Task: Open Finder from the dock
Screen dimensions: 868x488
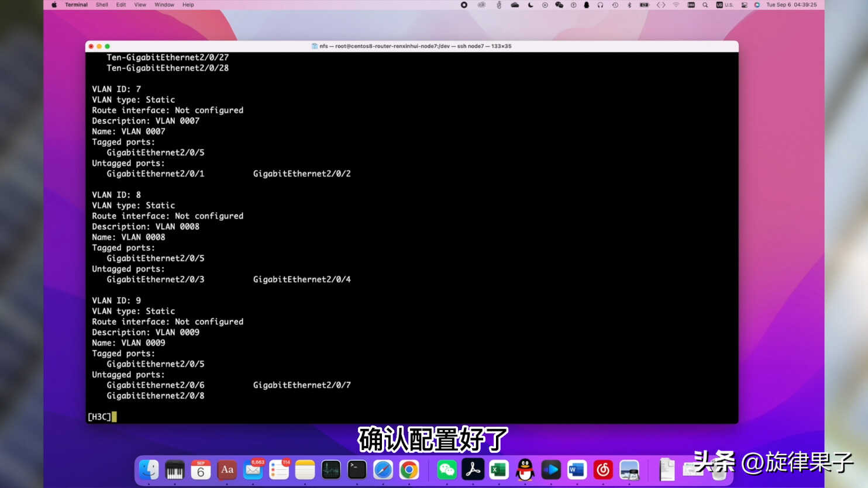Action: (x=149, y=470)
